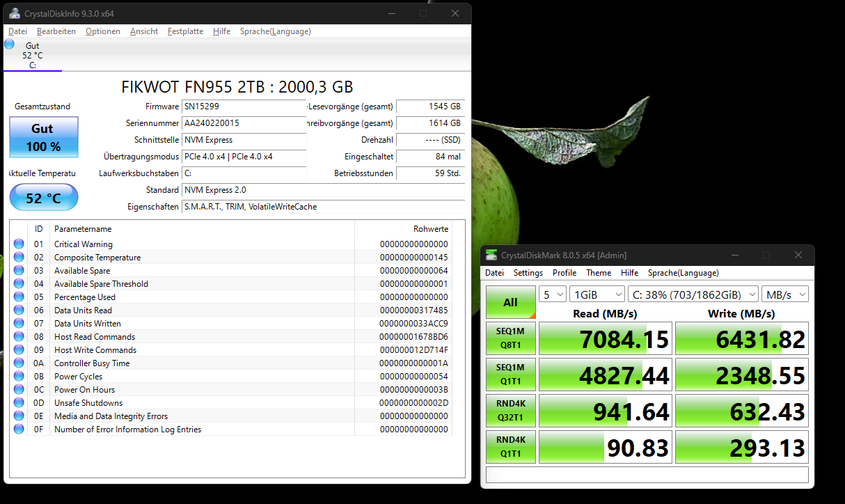Open the Theme menu in CrystalDiskMark
This screenshot has height=504, width=845.
pos(598,272)
